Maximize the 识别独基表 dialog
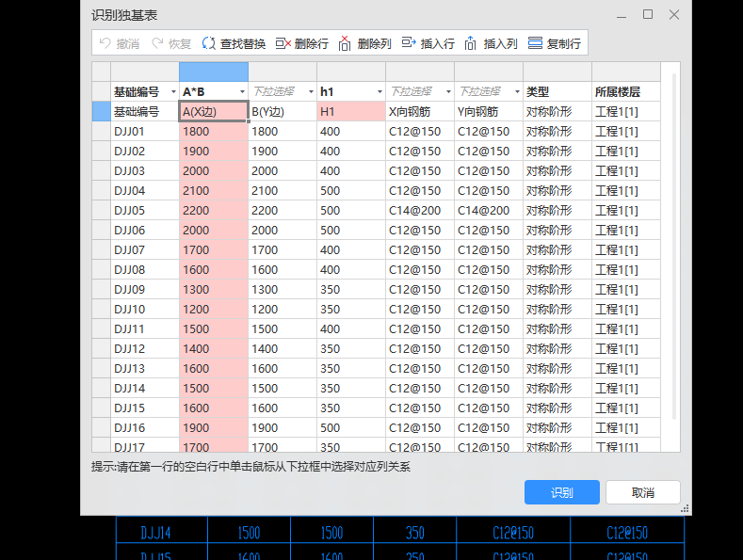This screenshot has width=743, height=560. [x=648, y=15]
